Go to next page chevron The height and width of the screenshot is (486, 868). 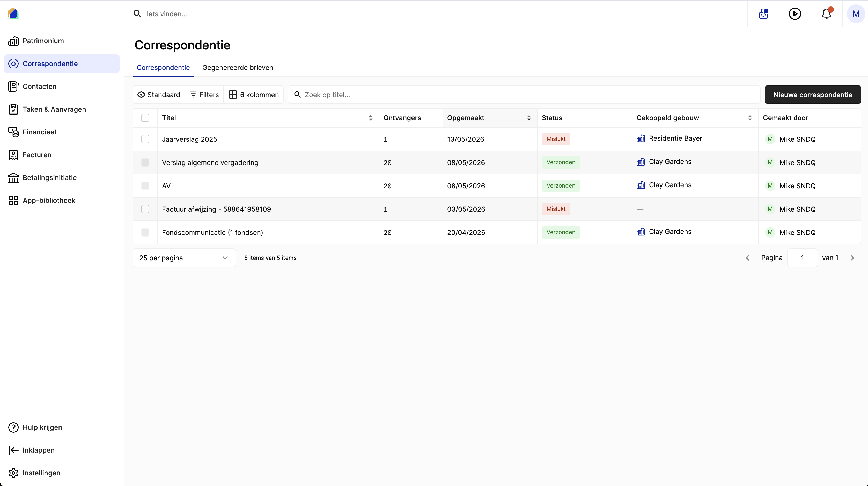pos(852,258)
